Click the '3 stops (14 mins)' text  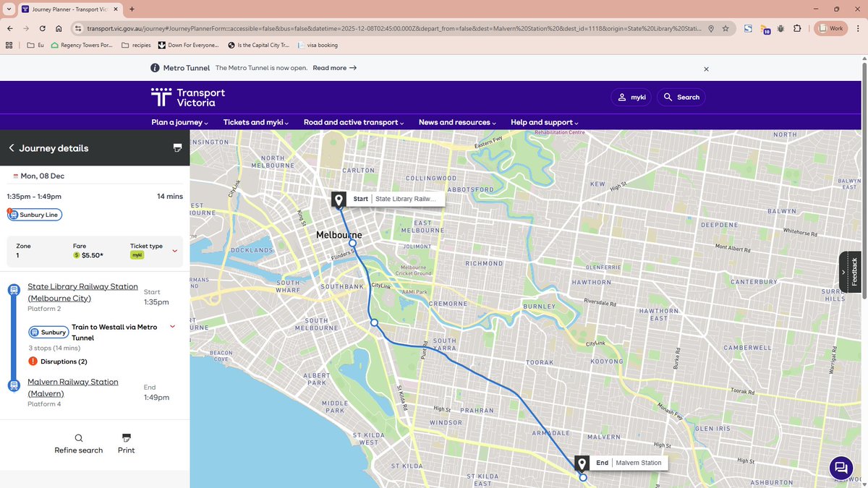coord(54,348)
